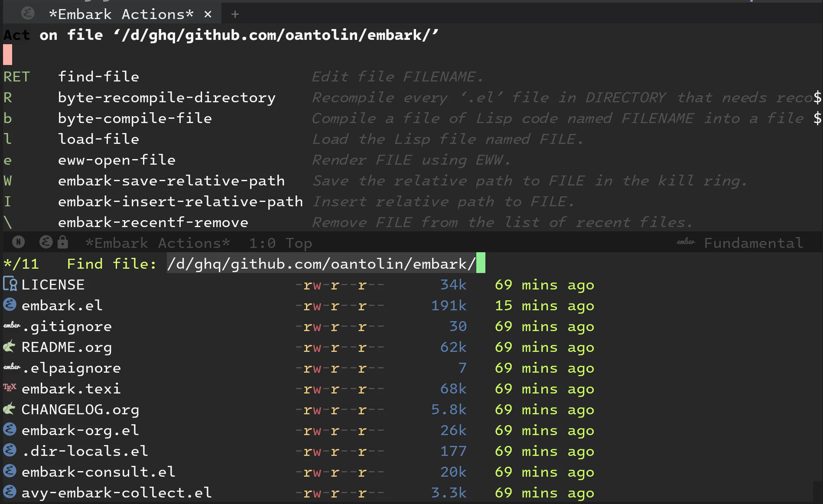Image resolution: width=823 pixels, height=504 pixels.
Task: Click the pink cursor in Embark Actions buffer
Action: pyautogui.click(x=8, y=55)
